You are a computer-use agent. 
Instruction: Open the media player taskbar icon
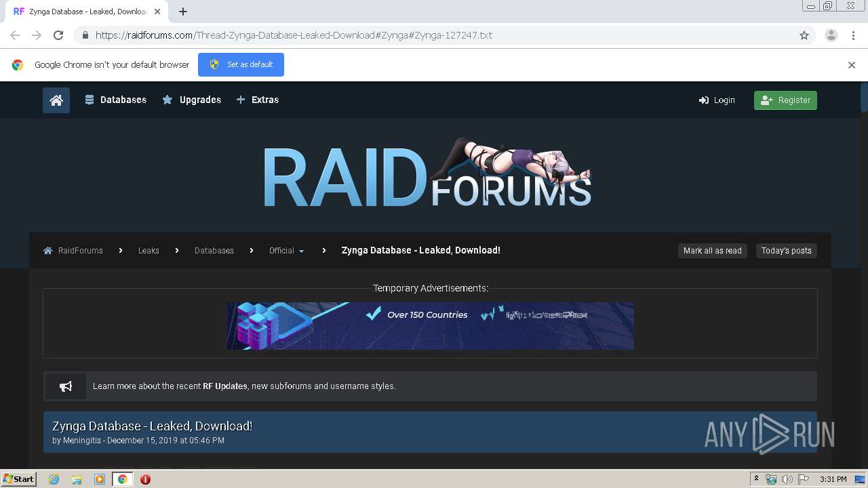(x=100, y=479)
